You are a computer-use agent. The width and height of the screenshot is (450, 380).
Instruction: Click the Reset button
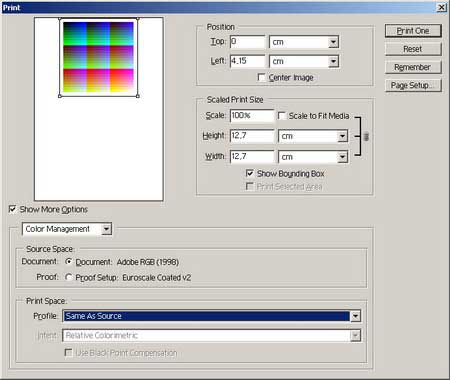pyautogui.click(x=413, y=49)
